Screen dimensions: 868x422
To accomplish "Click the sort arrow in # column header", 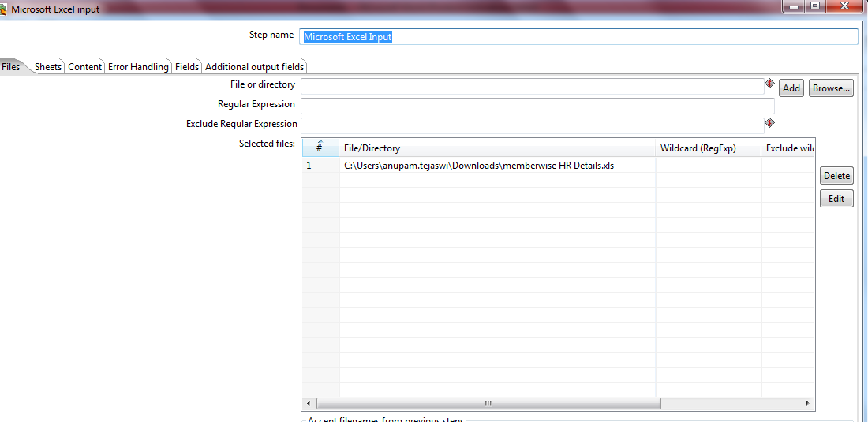I will [320, 142].
